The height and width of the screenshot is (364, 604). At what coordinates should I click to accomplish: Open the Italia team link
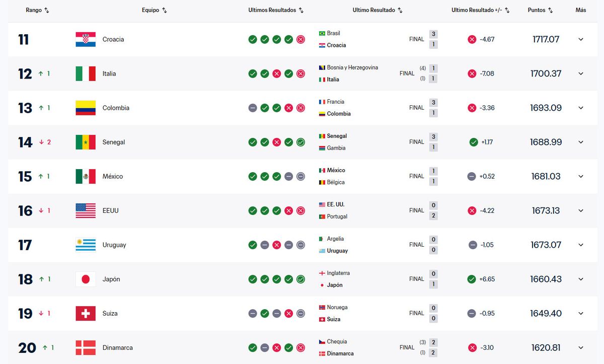(109, 74)
